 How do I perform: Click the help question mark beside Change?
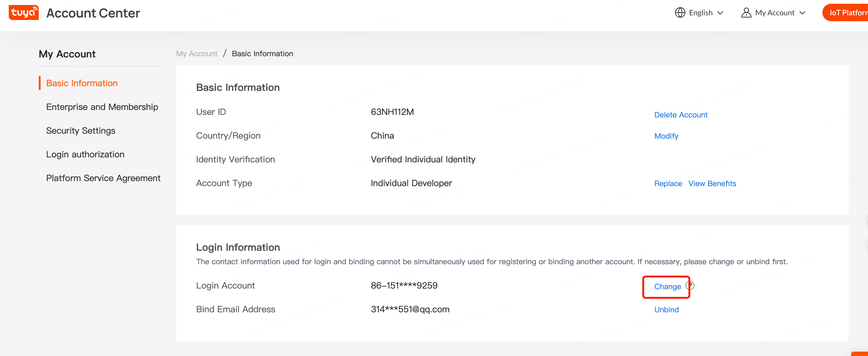[690, 286]
